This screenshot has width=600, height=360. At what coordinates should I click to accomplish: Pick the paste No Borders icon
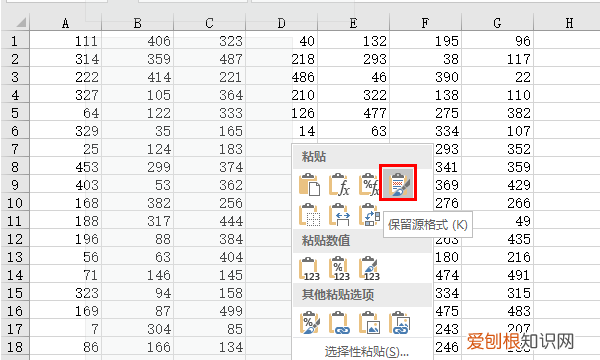pyautogui.click(x=309, y=215)
